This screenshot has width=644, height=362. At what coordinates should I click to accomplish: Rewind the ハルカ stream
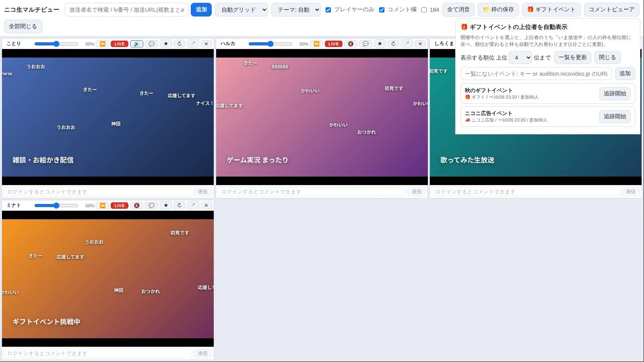317,44
